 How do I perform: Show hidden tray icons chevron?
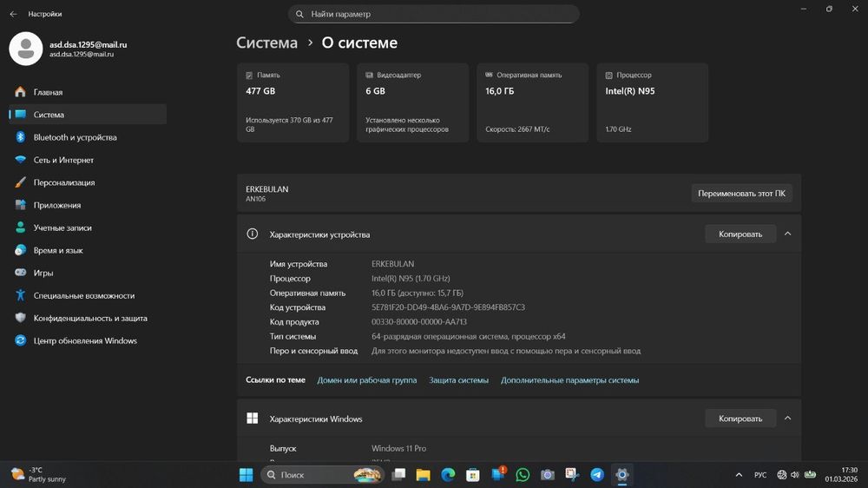[739, 475]
